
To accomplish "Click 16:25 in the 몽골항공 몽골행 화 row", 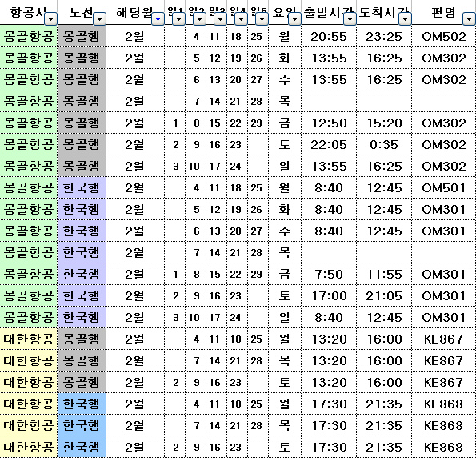I will [x=384, y=58].
